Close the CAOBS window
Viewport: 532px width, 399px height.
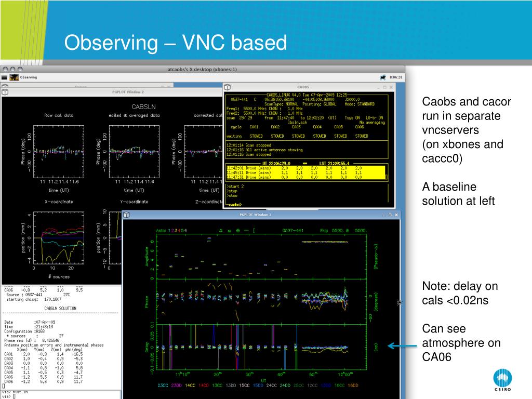(x=391, y=87)
